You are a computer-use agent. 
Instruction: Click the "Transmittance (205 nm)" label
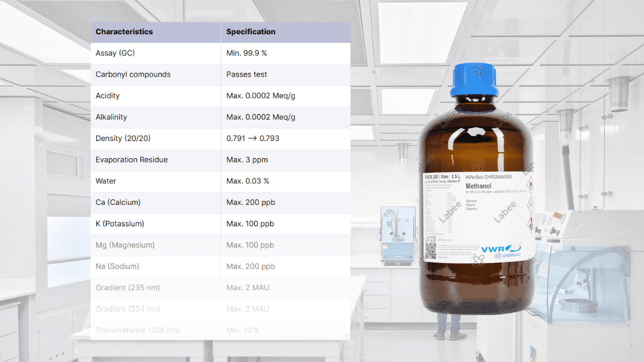tap(137, 330)
